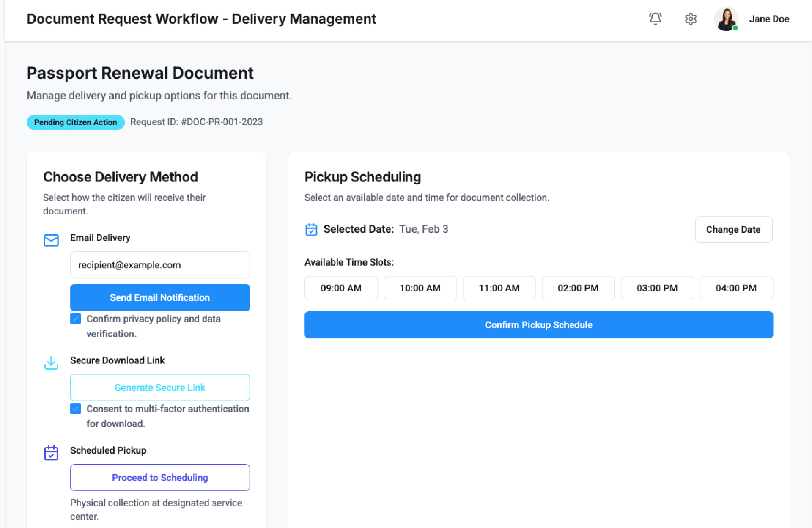Open settings gear icon
This screenshot has width=812, height=528.
pos(691,19)
